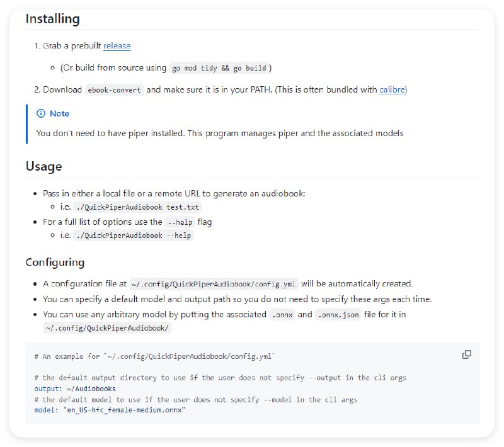This screenshot has height=447, width=504.
Task: Click the '# An example for' comment line
Action: coord(155,356)
